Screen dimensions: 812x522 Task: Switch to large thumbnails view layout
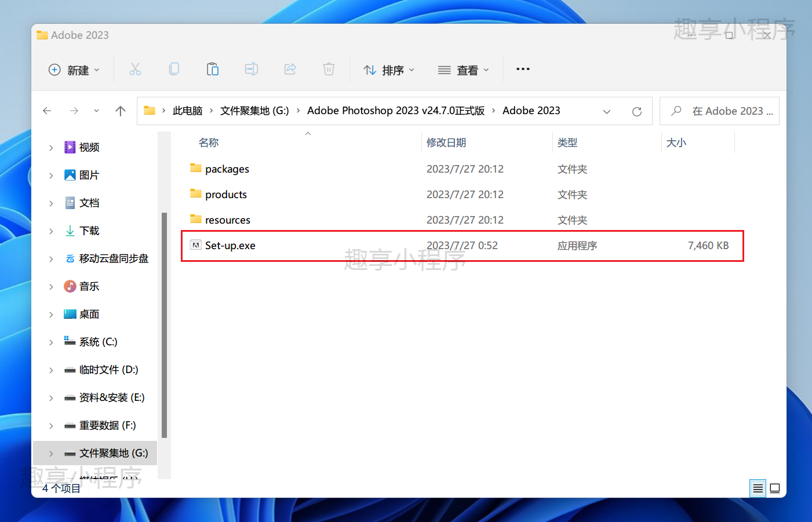[x=775, y=488]
